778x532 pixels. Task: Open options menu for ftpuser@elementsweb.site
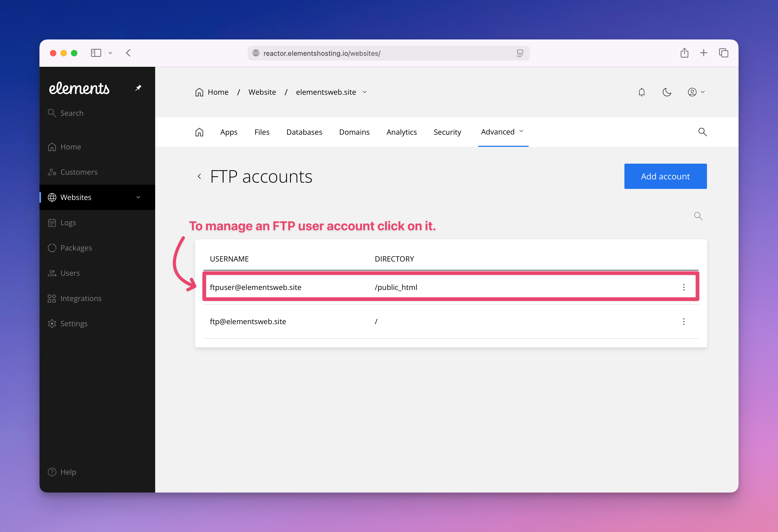point(684,287)
